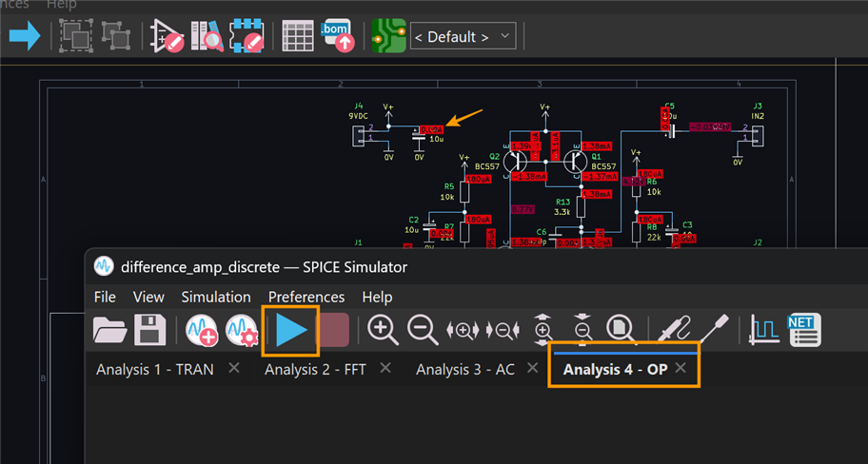This screenshot has height=464, width=868.
Task: Select the J4 connector symbol in schematic
Action: (x=358, y=136)
